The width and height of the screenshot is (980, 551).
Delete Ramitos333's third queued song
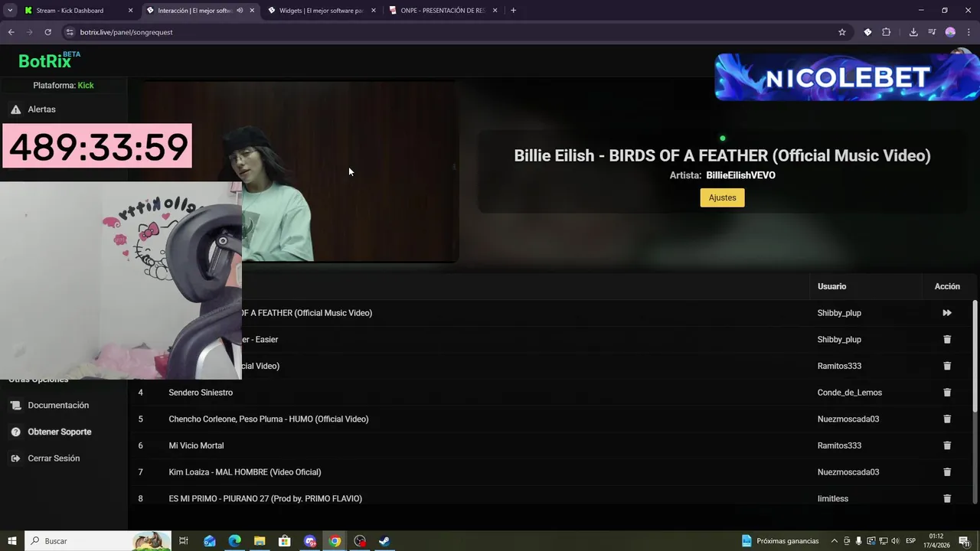947,366
